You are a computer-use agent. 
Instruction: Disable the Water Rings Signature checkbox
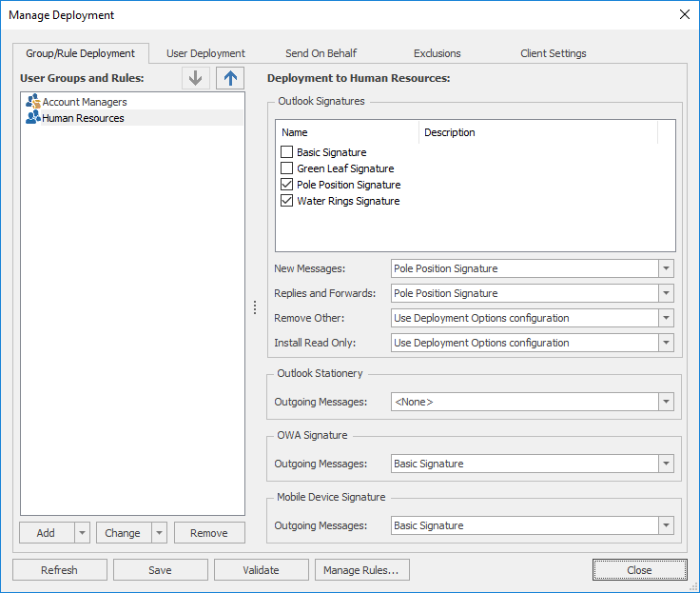[287, 201]
